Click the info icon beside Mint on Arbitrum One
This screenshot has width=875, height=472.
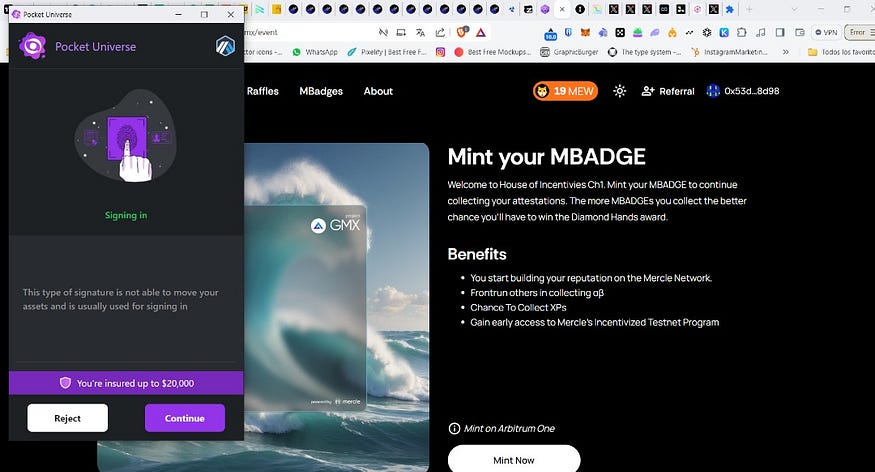[x=454, y=428]
